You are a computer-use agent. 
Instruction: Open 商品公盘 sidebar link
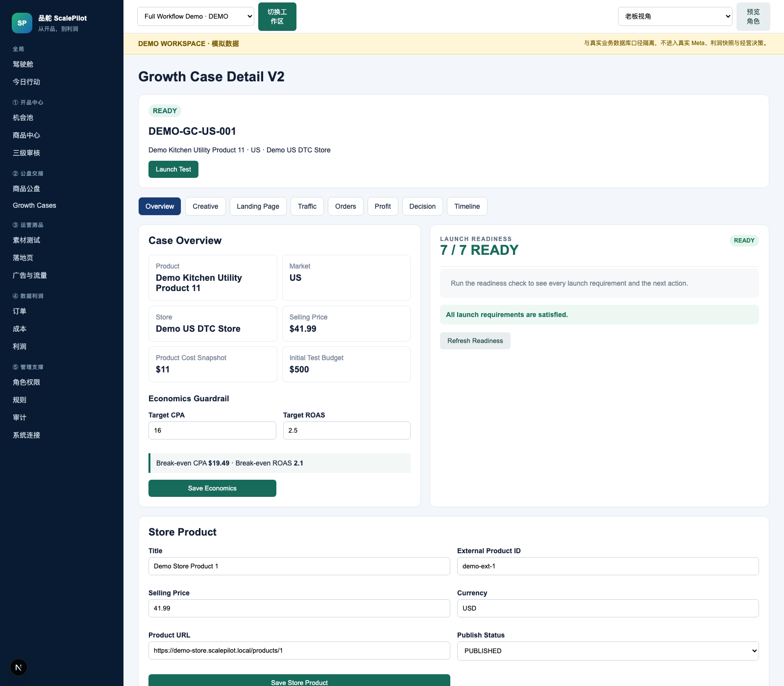pyautogui.click(x=26, y=189)
